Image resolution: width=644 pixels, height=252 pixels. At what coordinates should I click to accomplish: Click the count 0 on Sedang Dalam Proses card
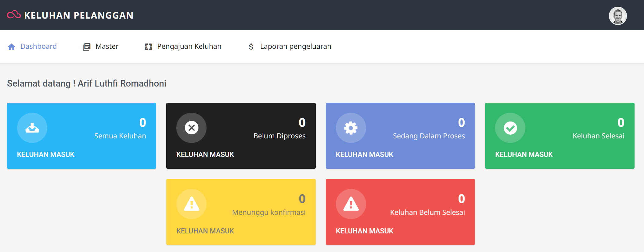coord(462,122)
